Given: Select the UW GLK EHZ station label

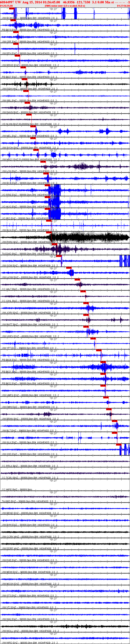Looking at the screenshot, I should point(30,442).
